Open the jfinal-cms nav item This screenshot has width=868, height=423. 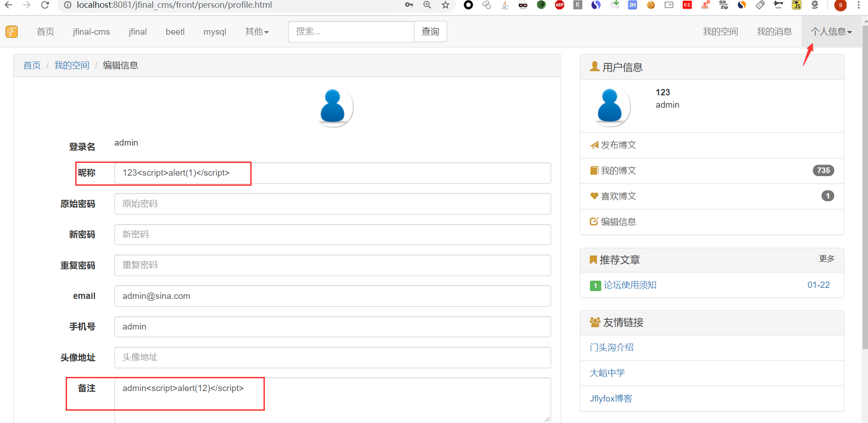click(x=91, y=31)
